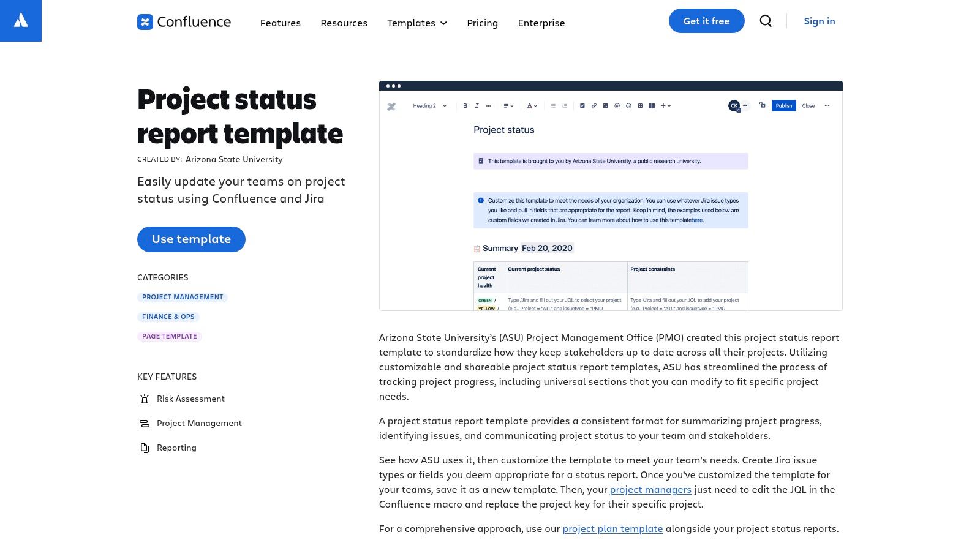Open the text color picker in the editor
This screenshot has height=551, width=980.
click(x=530, y=105)
